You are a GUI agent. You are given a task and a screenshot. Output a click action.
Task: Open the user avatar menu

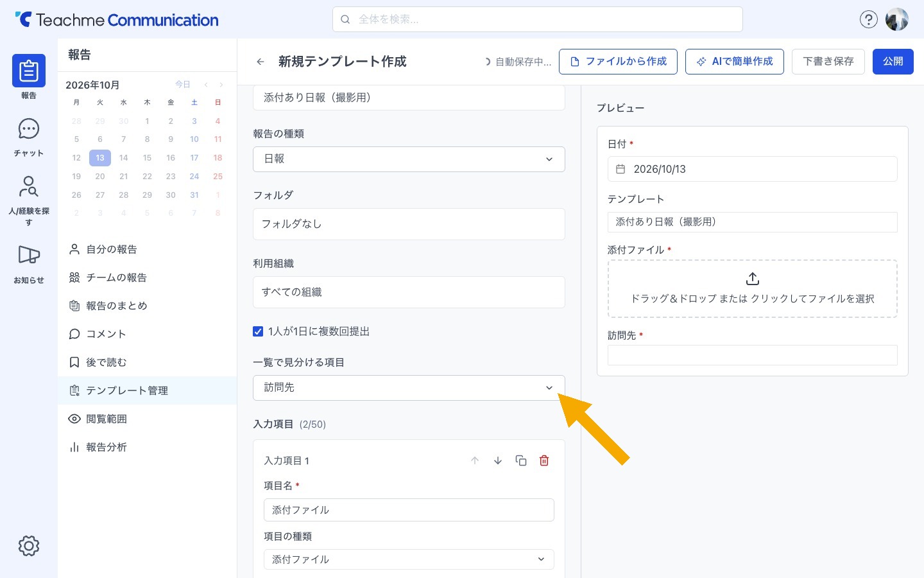pyautogui.click(x=896, y=20)
